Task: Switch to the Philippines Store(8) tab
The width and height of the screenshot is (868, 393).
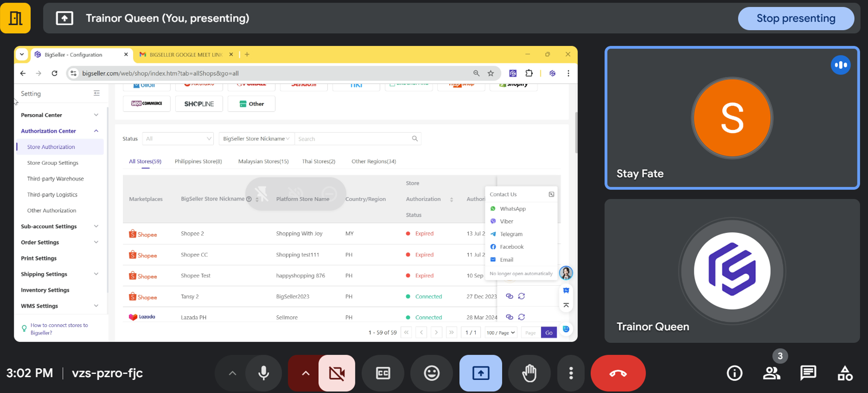Action: point(198,162)
